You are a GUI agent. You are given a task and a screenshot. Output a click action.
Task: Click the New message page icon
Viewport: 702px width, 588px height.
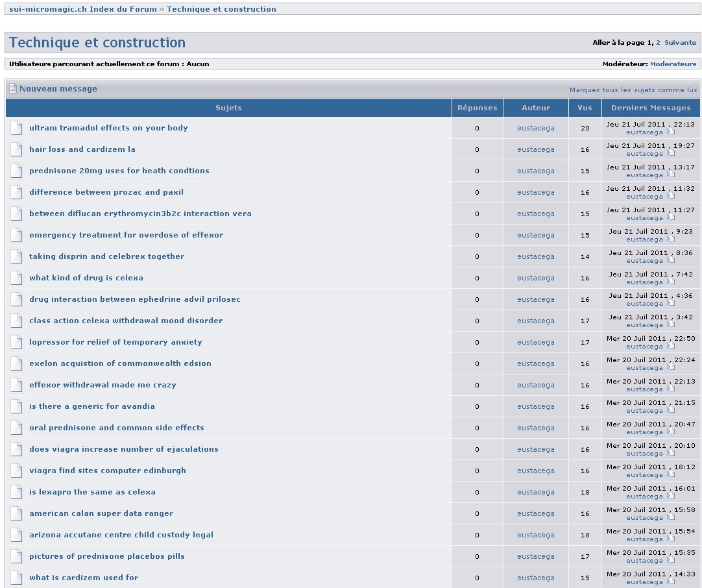pos(12,89)
